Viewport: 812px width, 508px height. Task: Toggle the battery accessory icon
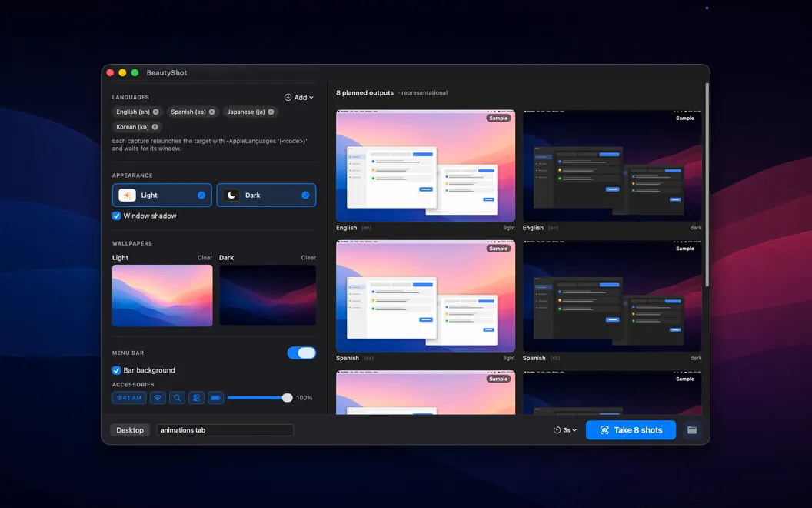click(x=216, y=398)
